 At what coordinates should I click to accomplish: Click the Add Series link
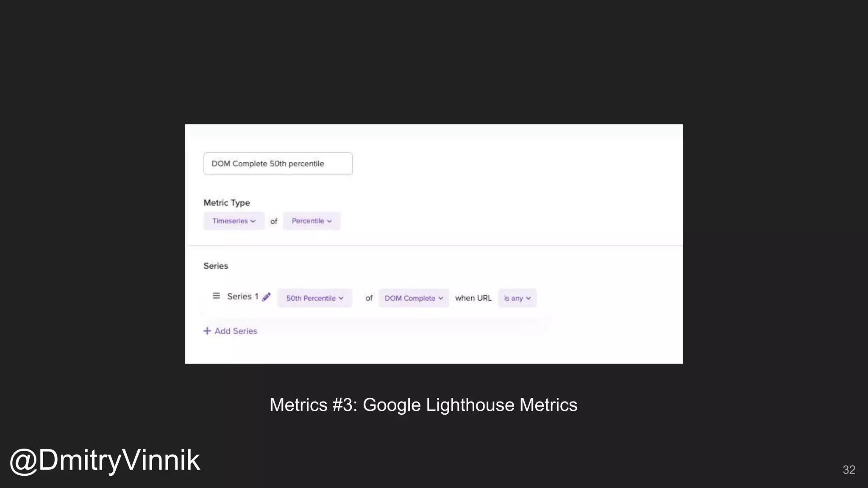pos(236,331)
